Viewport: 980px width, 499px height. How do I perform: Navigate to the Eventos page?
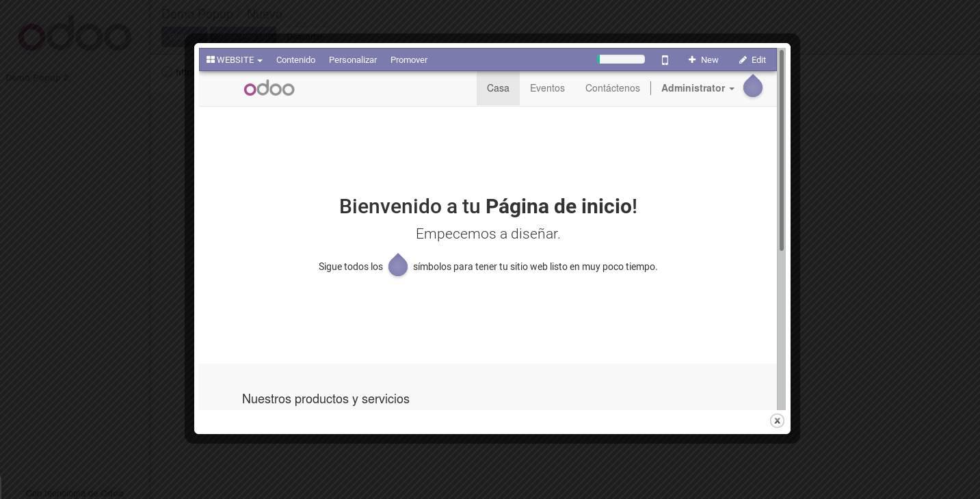click(547, 88)
